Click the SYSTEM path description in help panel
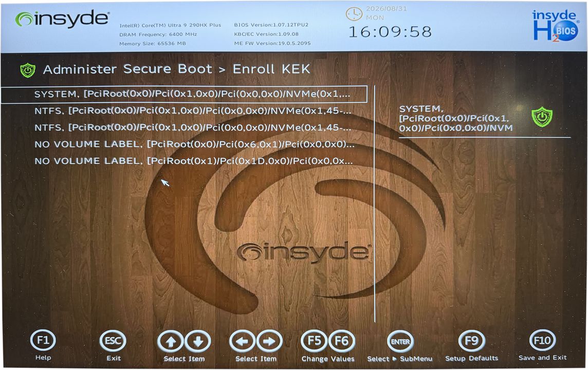Image resolution: width=588 pixels, height=370 pixels. tap(455, 119)
